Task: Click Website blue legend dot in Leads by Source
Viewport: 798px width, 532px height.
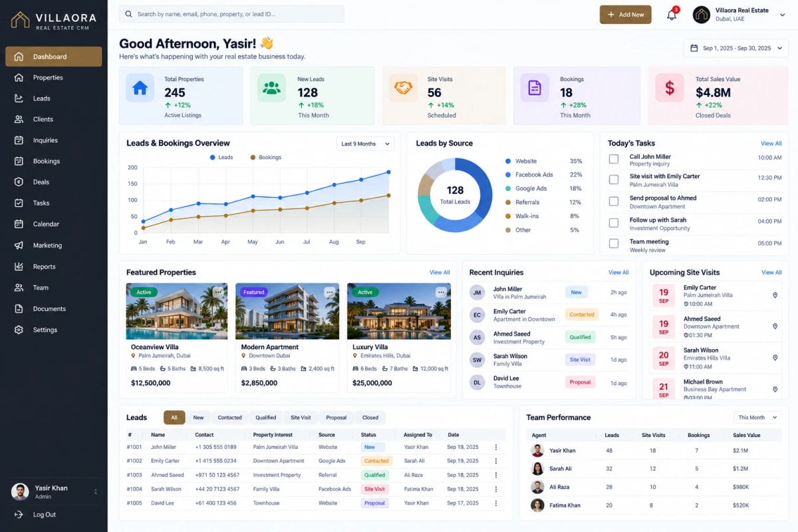Action: pos(508,161)
